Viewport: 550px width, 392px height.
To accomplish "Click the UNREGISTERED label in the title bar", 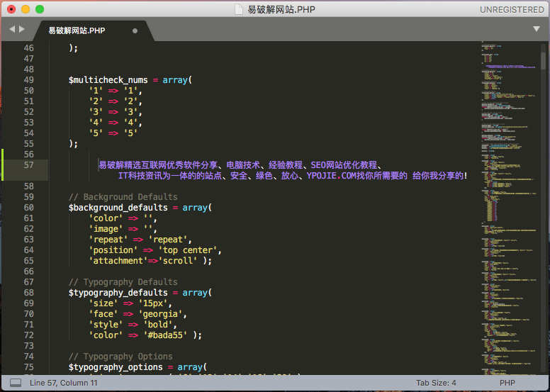I will (512, 9).
